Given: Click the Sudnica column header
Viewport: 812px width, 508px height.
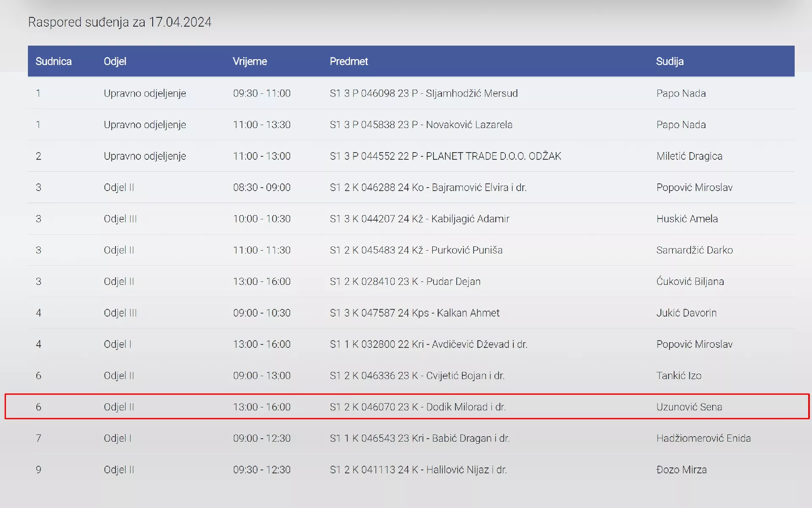Looking at the screenshot, I should [53, 61].
